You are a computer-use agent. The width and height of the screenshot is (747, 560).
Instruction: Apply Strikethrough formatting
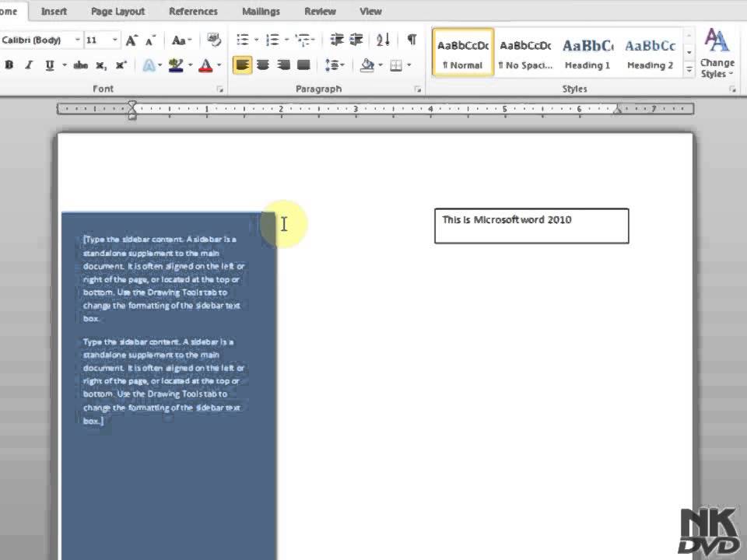[80, 65]
